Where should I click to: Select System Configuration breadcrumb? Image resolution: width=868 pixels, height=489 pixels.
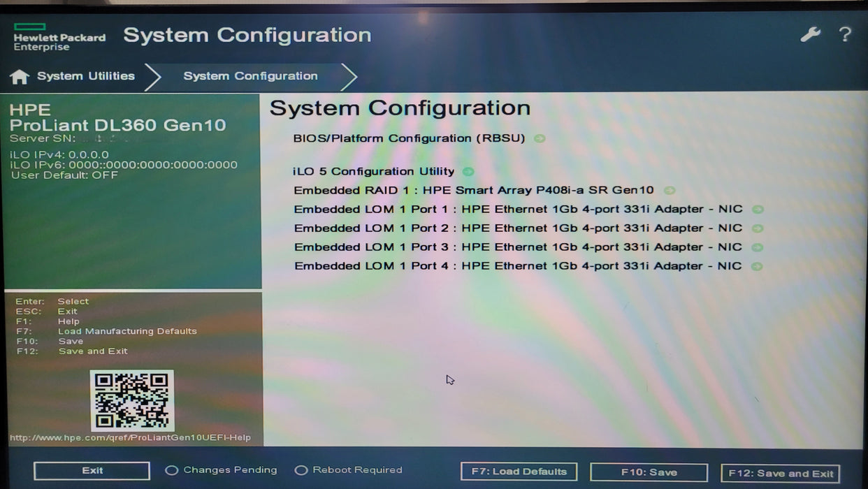click(x=250, y=76)
